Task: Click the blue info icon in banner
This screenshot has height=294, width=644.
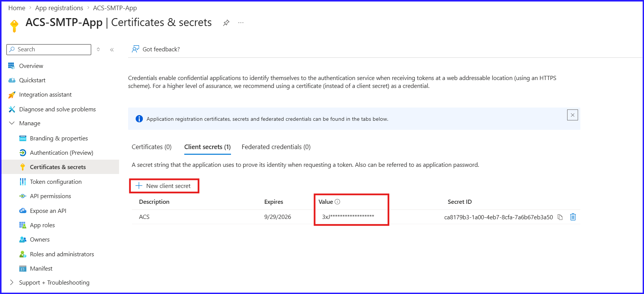Action: point(139,119)
